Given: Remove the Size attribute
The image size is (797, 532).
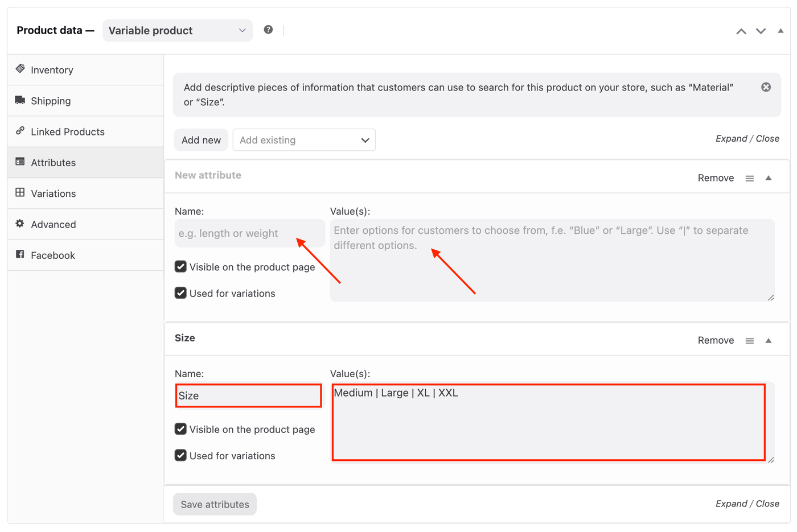Looking at the screenshot, I should (716, 340).
